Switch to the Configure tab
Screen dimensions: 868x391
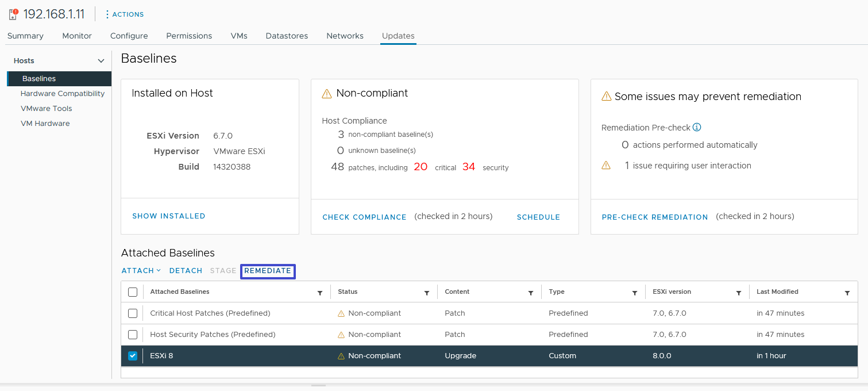point(129,36)
